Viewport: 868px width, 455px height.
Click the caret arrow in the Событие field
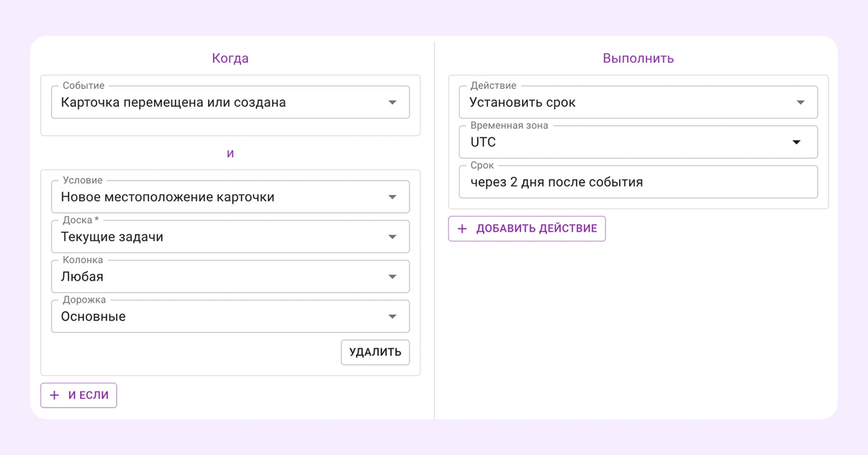(x=393, y=102)
